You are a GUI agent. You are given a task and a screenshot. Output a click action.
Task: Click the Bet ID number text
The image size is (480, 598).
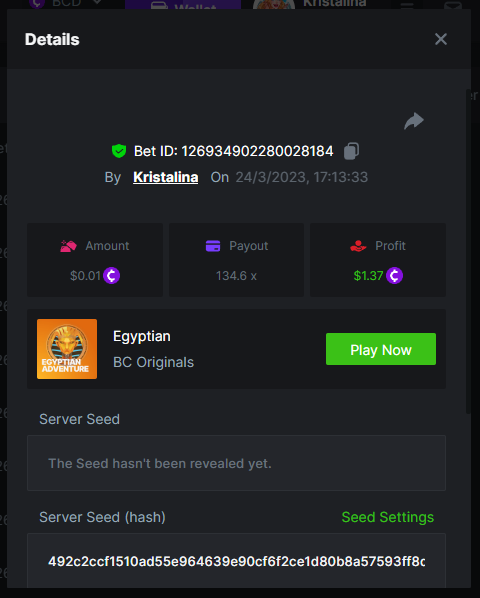[x=257, y=151]
